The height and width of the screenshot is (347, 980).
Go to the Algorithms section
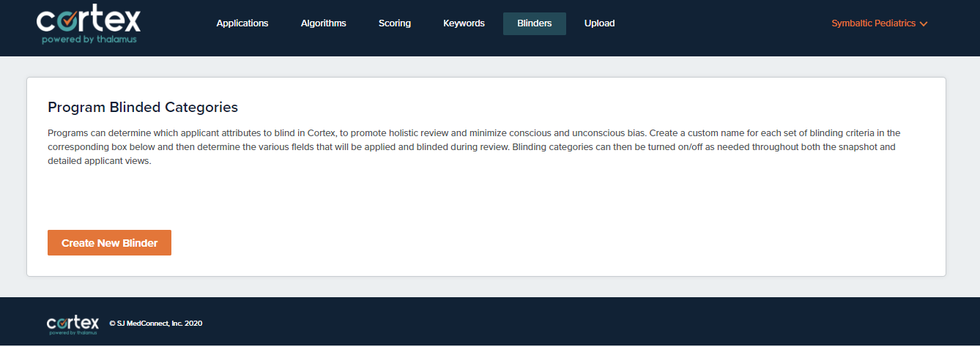point(323,23)
